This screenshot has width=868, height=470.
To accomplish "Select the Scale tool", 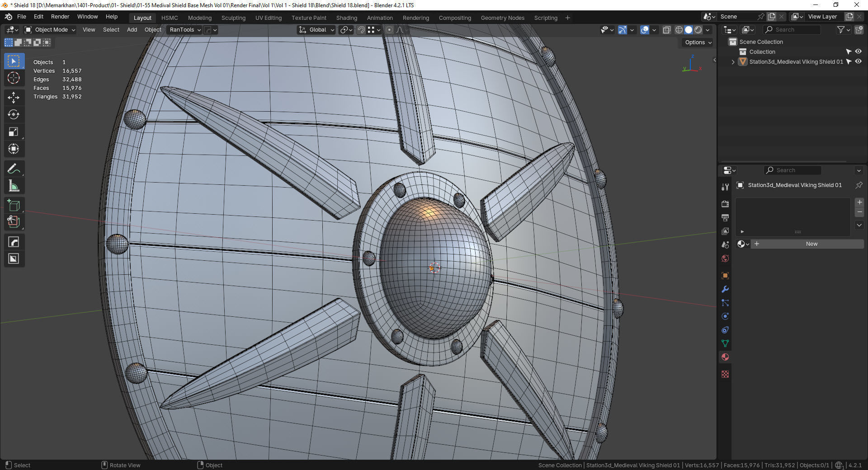I will 14,132.
